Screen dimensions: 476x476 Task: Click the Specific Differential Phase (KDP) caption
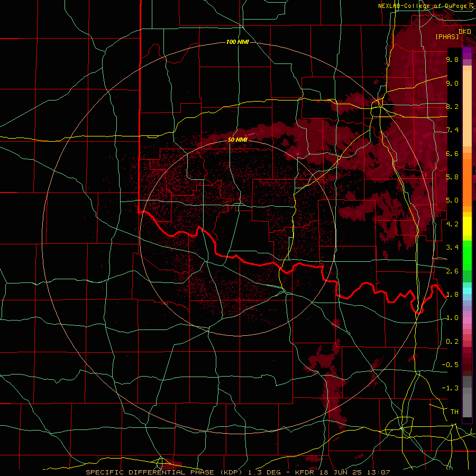[x=165, y=472]
